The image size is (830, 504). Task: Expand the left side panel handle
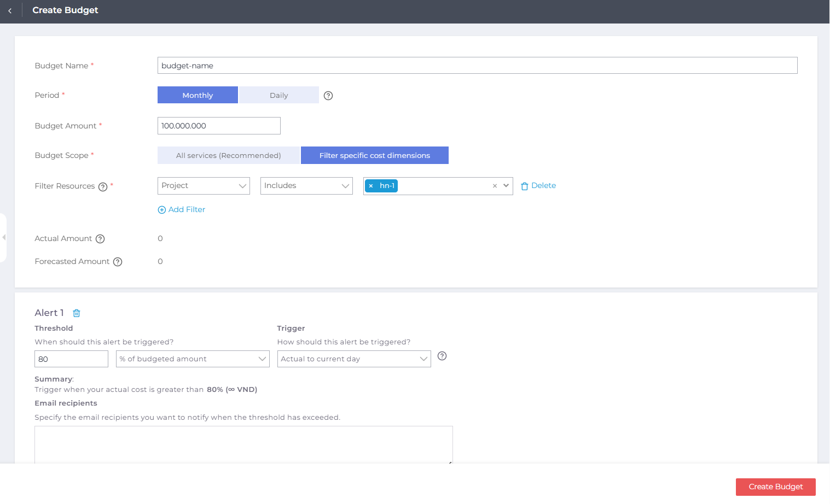click(x=3, y=238)
